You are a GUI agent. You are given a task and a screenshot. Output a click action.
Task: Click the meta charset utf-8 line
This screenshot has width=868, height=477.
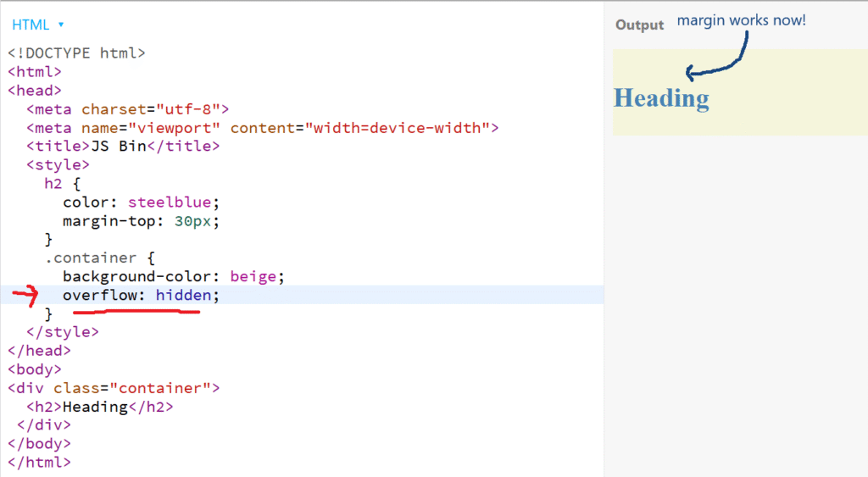(127, 108)
